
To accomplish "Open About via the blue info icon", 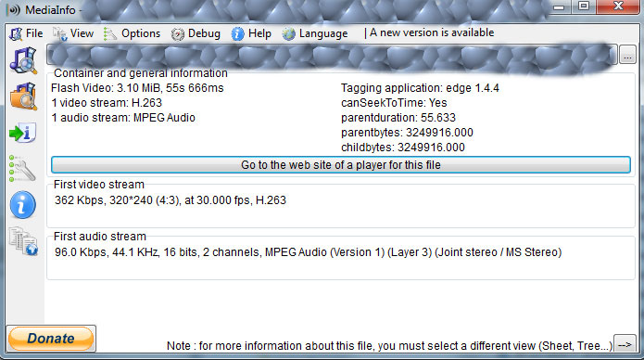I will point(22,204).
